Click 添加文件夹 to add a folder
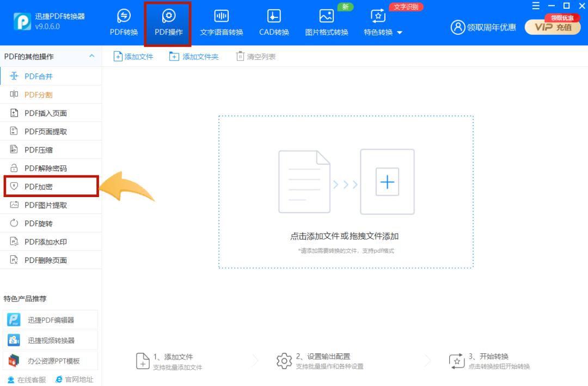Screen dimensions: 588x386 coord(193,56)
